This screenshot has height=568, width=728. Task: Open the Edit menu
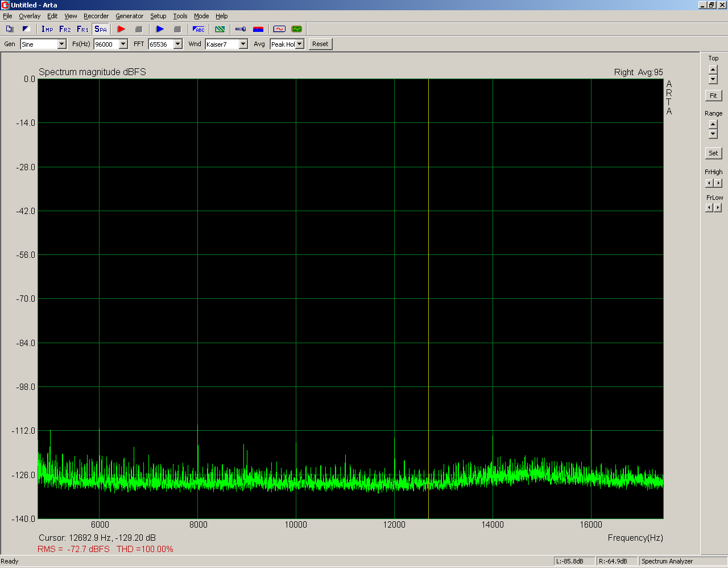pos(52,16)
